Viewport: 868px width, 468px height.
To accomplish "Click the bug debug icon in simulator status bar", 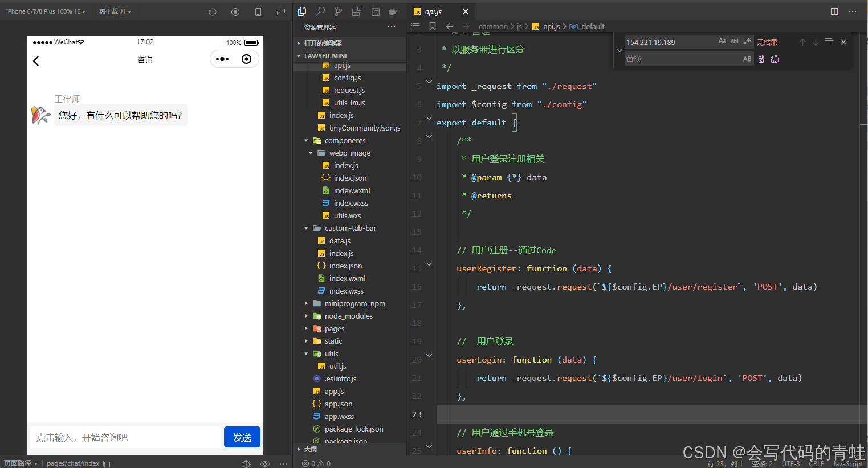I will (x=246, y=463).
